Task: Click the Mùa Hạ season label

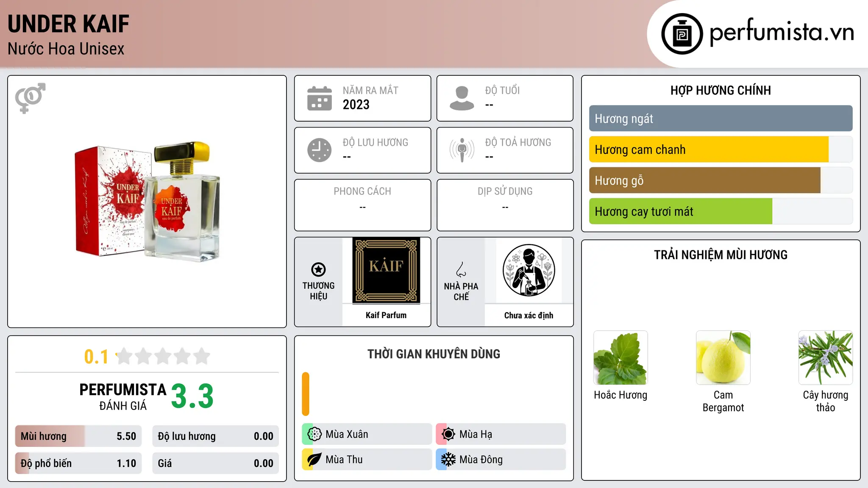Action: [x=476, y=434]
